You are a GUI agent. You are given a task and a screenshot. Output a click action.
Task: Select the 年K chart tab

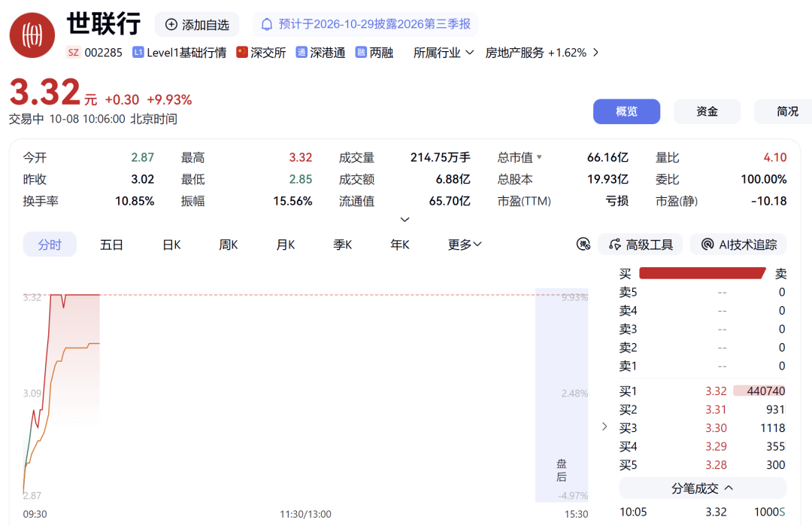point(400,245)
